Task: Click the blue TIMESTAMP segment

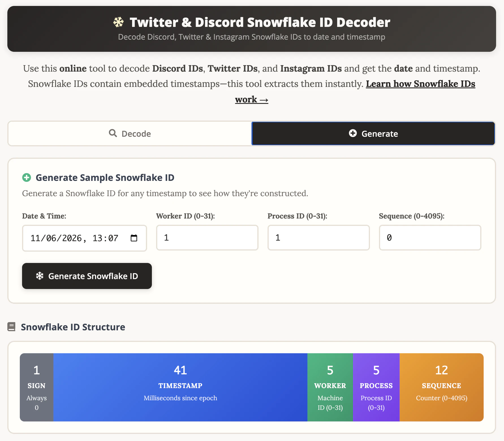Action: (180, 387)
